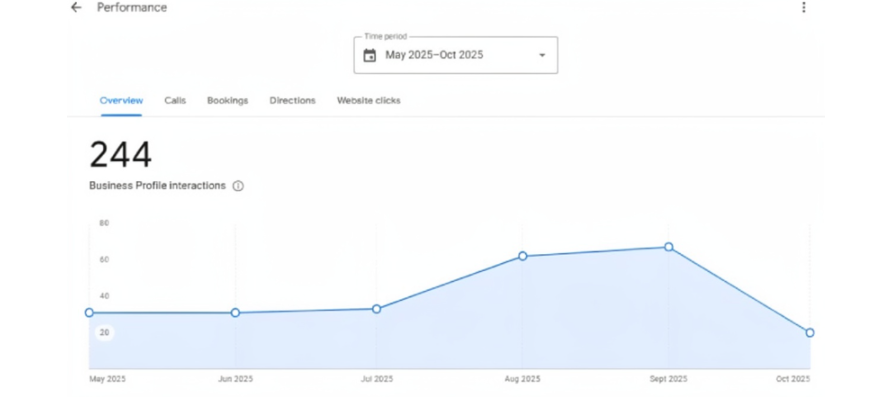891x397 pixels.
Task: Select the May 2025 data point
Action: (x=89, y=313)
